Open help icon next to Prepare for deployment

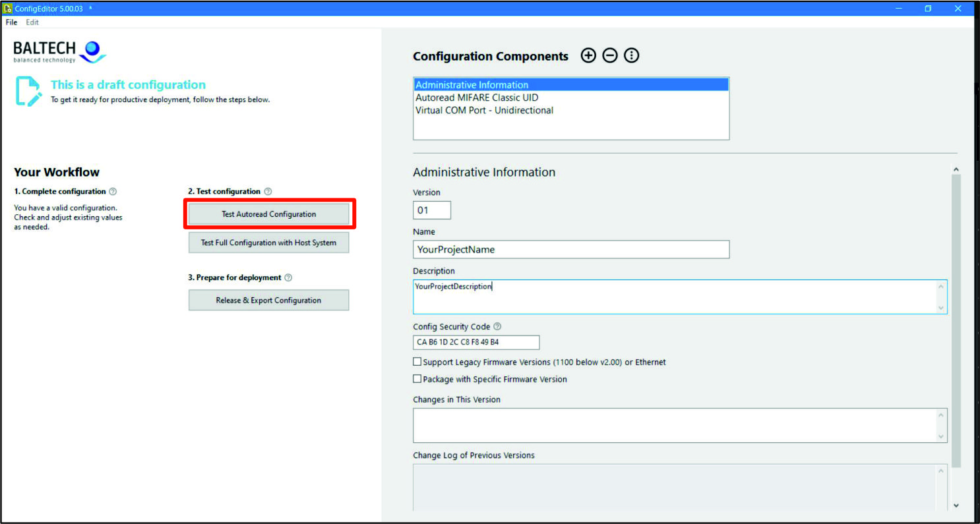coord(288,278)
